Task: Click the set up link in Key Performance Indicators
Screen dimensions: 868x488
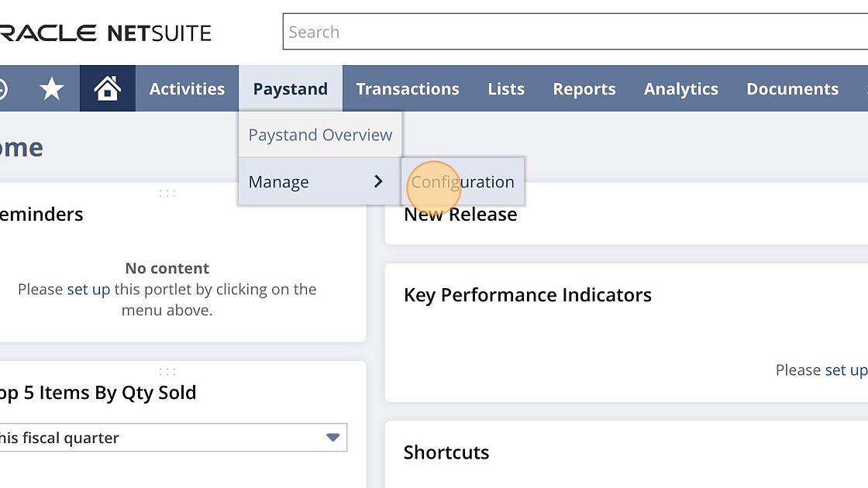Action: 846,370
